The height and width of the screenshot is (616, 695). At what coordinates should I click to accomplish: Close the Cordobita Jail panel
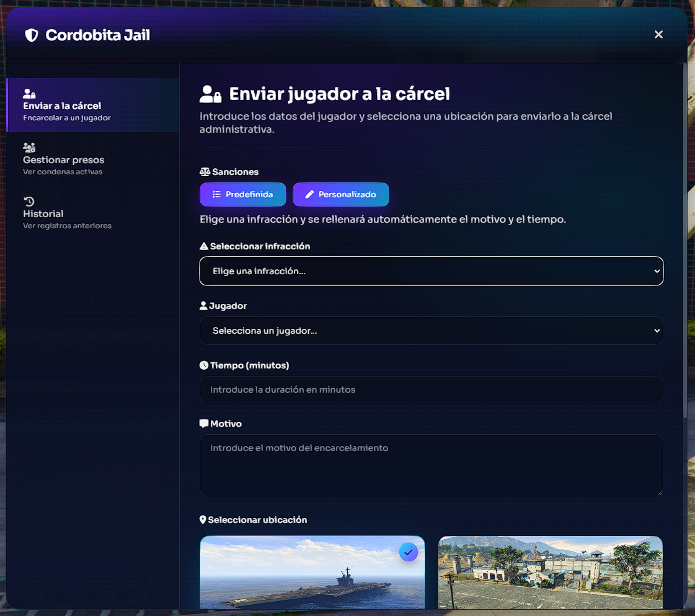(x=658, y=35)
